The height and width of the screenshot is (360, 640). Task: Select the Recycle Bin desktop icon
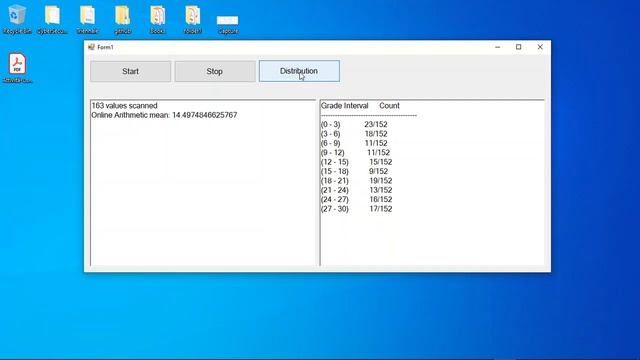point(17,19)
